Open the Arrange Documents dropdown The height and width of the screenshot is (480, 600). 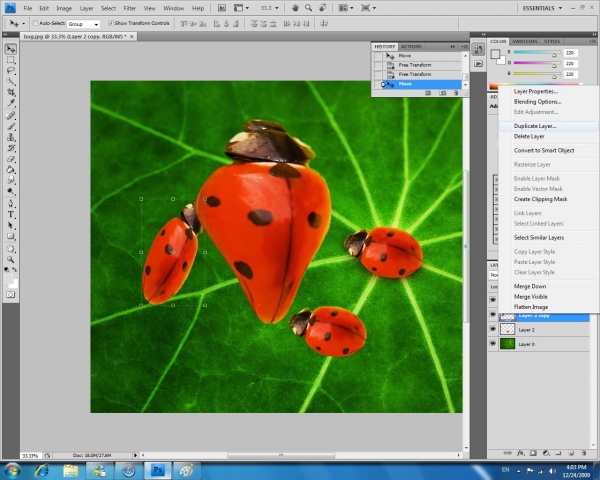pos(347,8)
